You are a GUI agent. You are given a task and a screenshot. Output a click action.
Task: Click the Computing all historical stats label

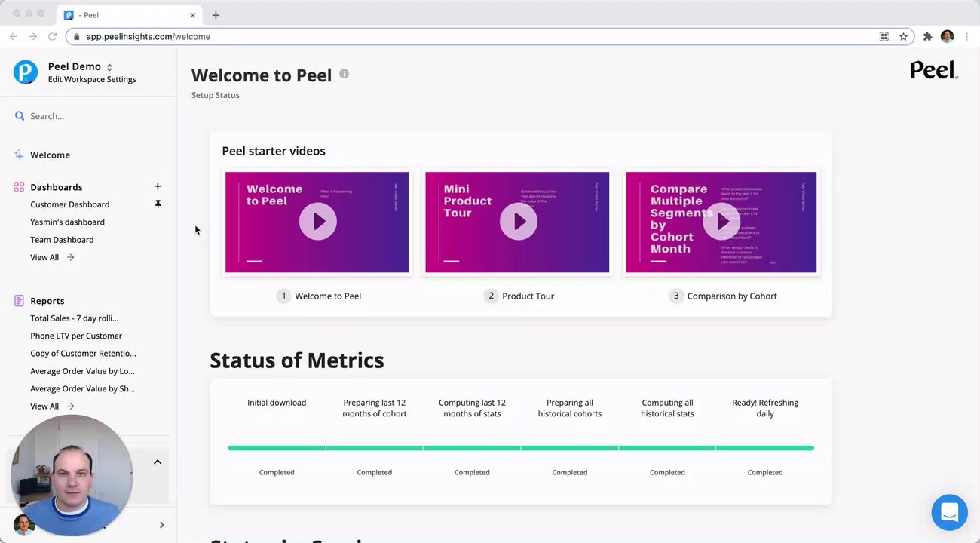point(667,408)
